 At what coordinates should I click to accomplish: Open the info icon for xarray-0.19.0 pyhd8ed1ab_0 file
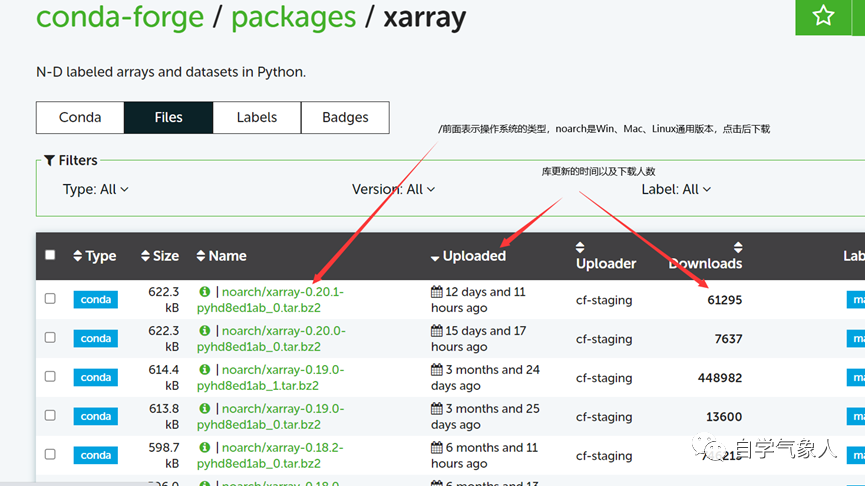pos(205,408)
